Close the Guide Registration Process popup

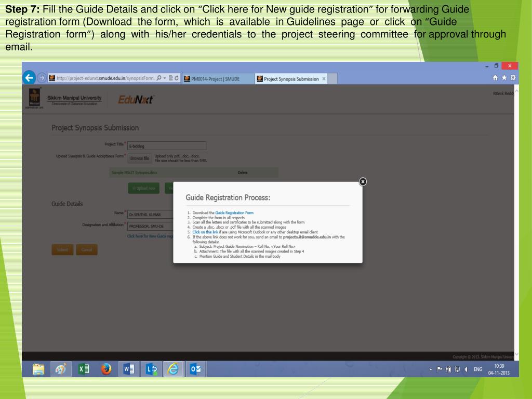click(x=363, y=182)
